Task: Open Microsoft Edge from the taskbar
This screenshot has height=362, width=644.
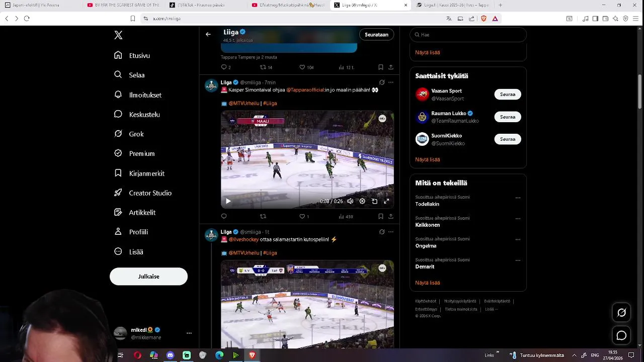Action: coord(219,355)
